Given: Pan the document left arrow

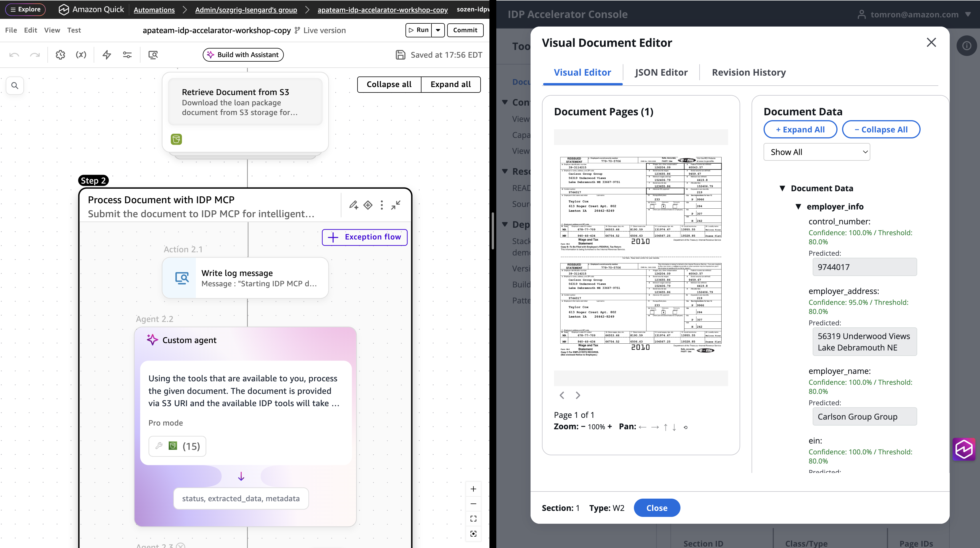Looking at the screenshot, I should (x=642, y=427).
